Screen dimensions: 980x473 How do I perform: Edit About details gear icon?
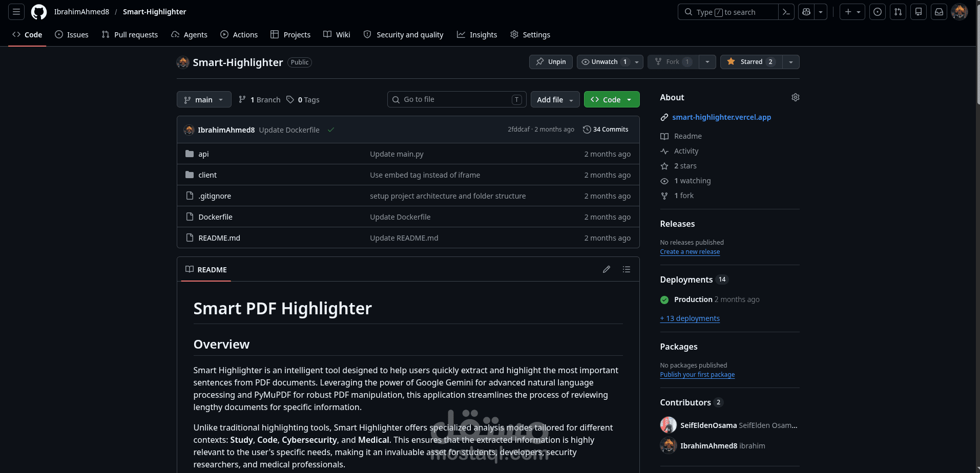[x=796, y=97]
